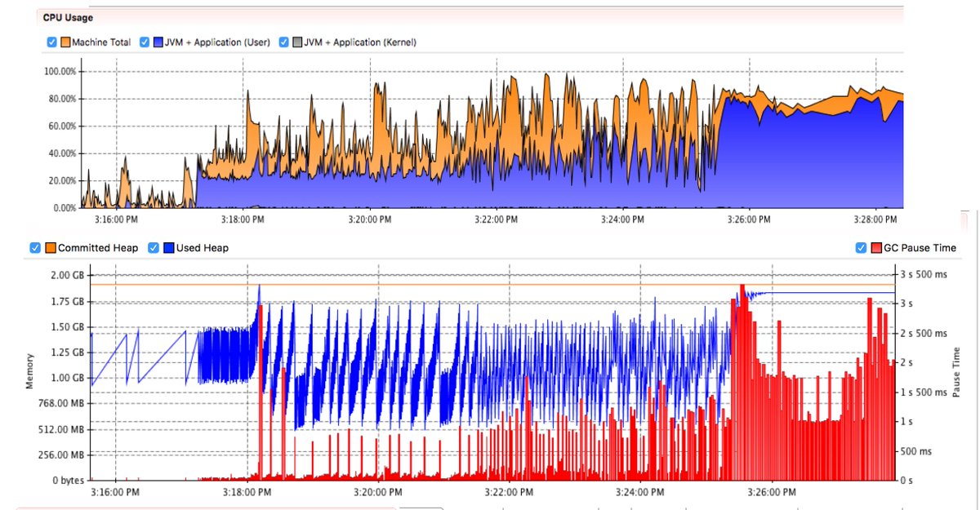980x510 pixels.
Task: Click the red GC Pause Time swatch
Action: pos(876,247)
